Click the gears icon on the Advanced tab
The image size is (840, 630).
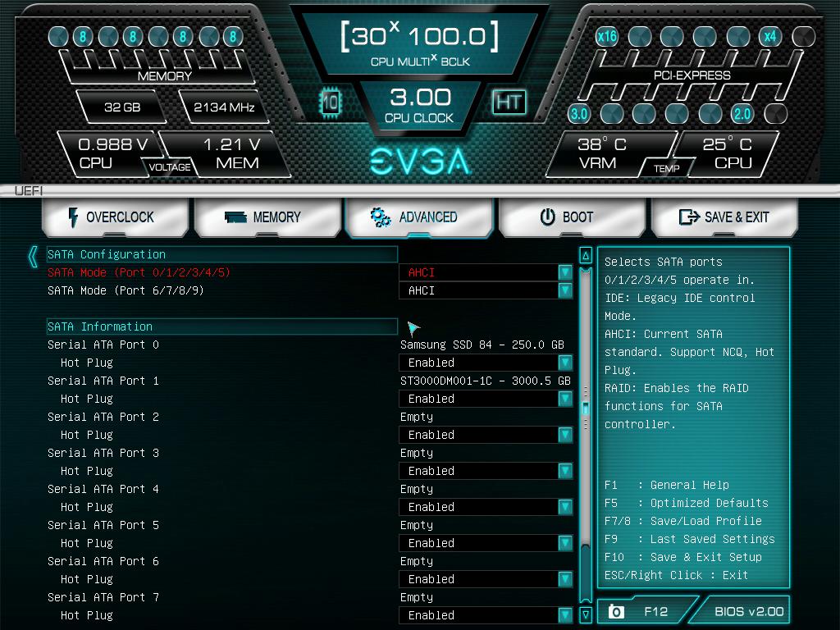pyautogui.click(x=378, y=217)
